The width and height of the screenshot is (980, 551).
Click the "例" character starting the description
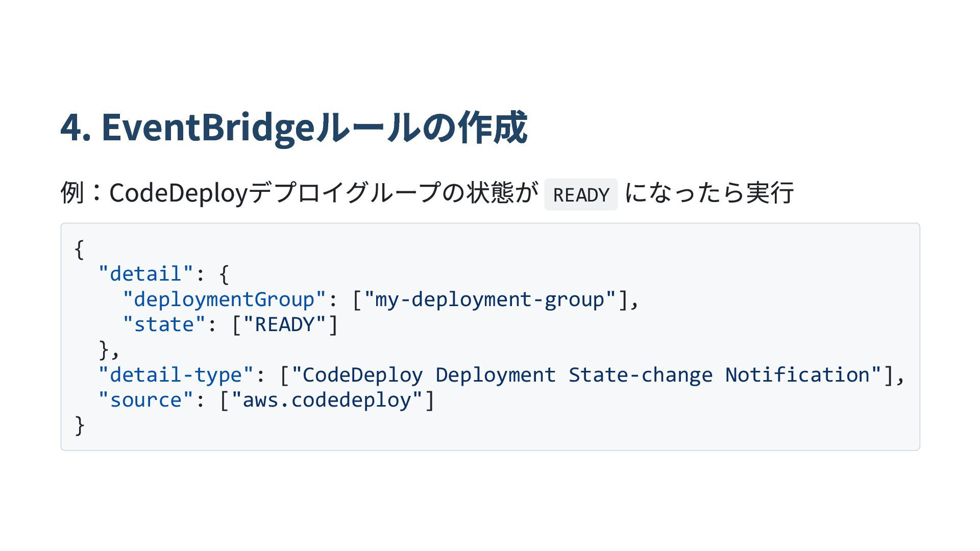click(72, 193)
